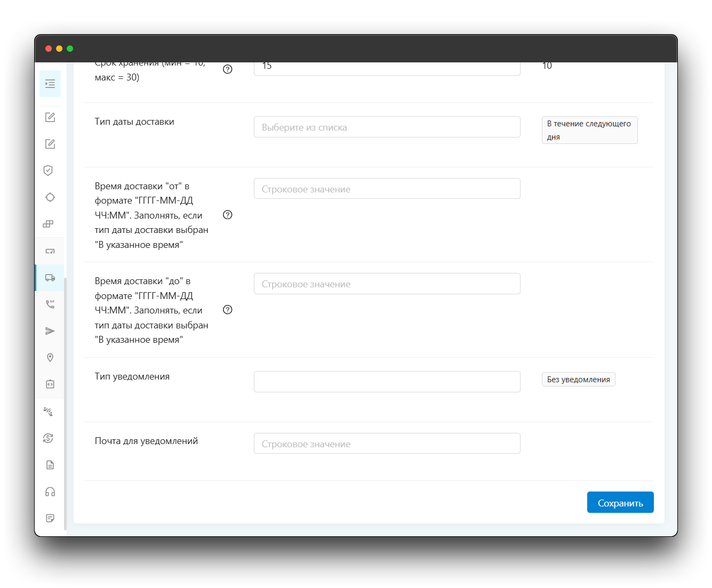Show help for delivery time "от" field
This screenshot has width=712, height=588.
tap(228, 215)
